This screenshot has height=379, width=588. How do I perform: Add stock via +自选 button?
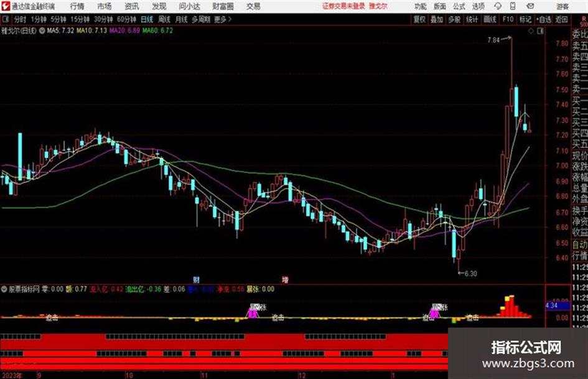[x=544, y=19]
